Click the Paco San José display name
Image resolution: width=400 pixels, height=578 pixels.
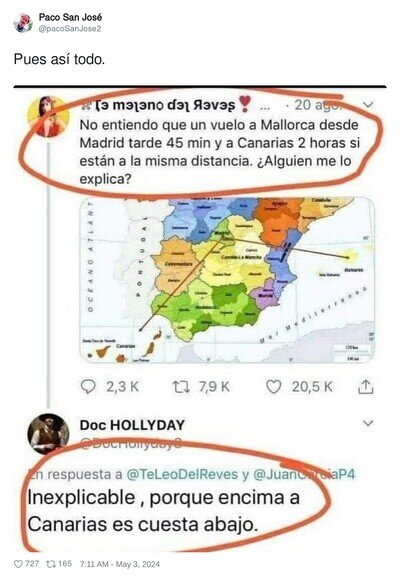pyautogui.click(x=70, y=17)
